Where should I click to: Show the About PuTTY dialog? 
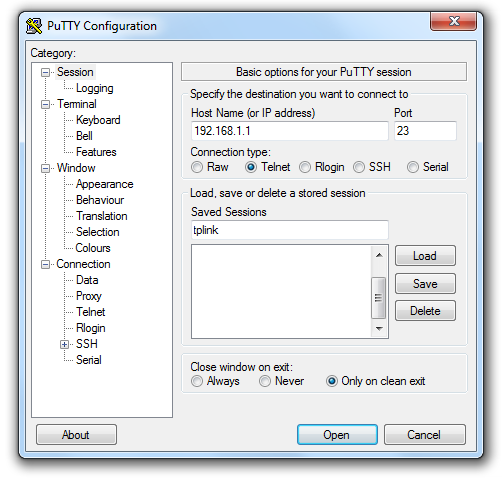point(76,435)
